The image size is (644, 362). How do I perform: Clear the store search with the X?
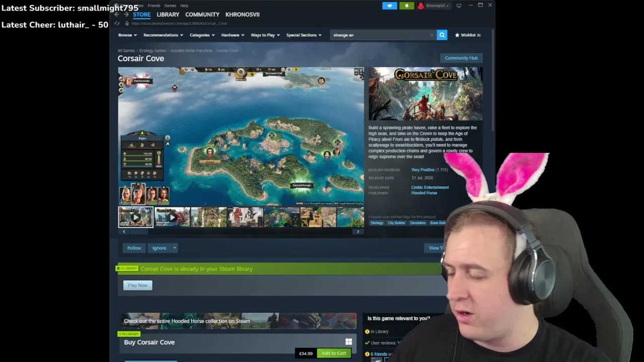click(x=431, y=35)
